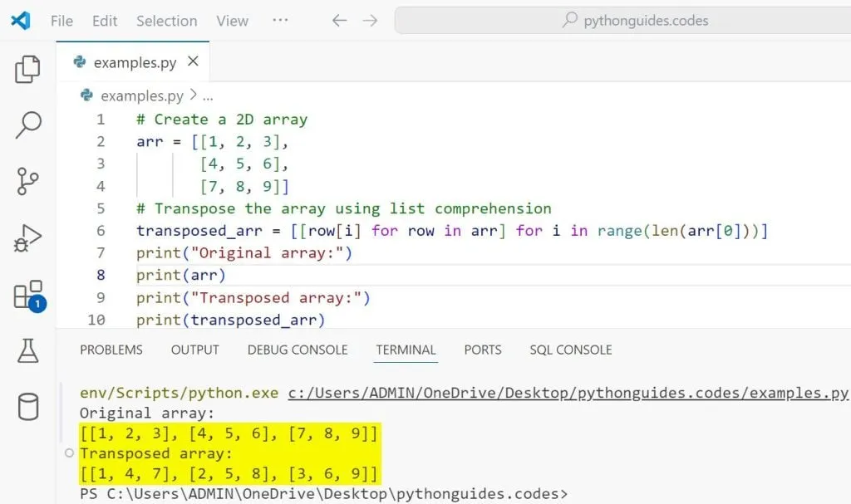
Task: Switch to the DEBUG CONSOLE tab
Action: pyautogui.click(x=298, y=350)
